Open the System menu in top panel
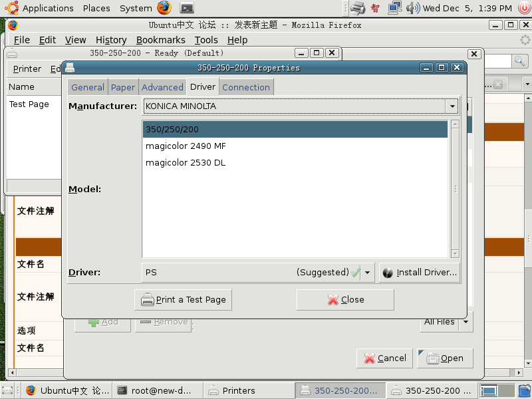This screenshot has height=399, width=532. (136, 8)
